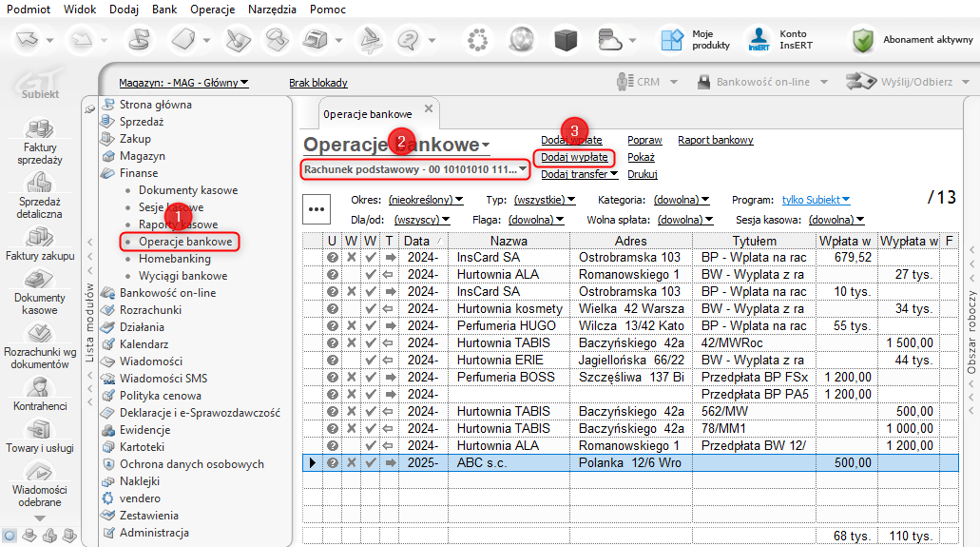Expand the Kategoria filter dropdown
Screen dimensions: 980x547
(x=679, y=200)
